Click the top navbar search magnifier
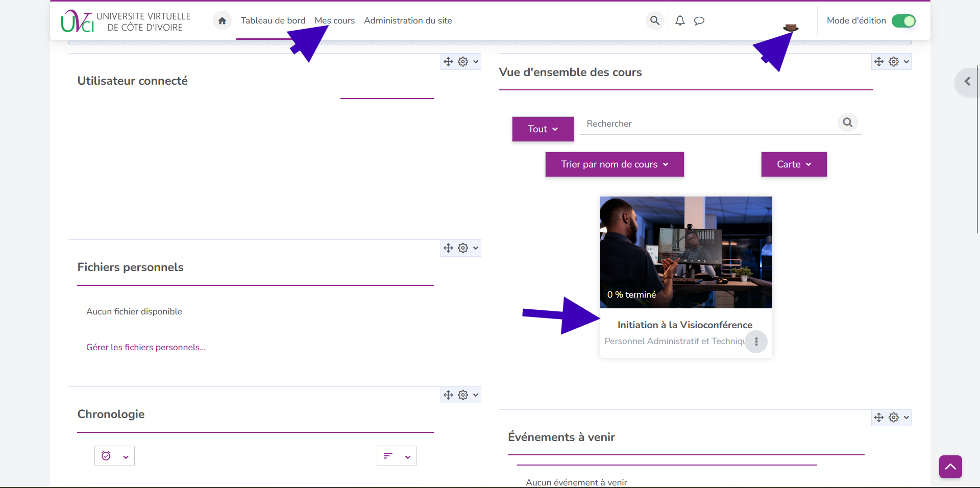Screen dimensions: 980x488 (654, 20)
